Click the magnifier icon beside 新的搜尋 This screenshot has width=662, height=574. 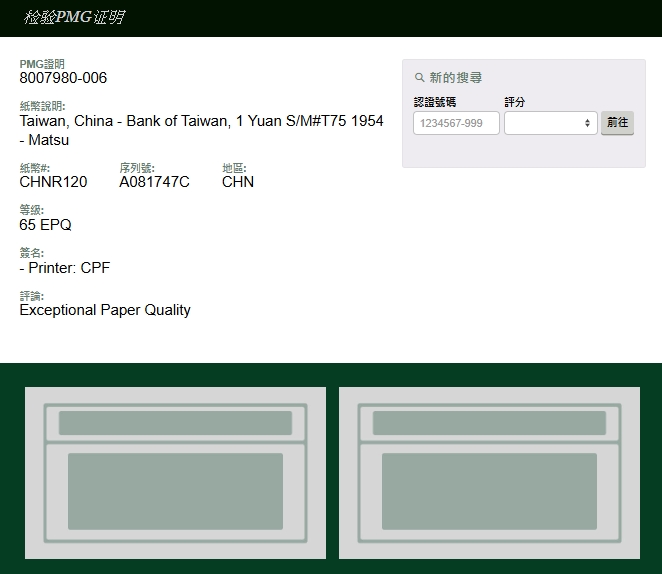coord(419,78)
